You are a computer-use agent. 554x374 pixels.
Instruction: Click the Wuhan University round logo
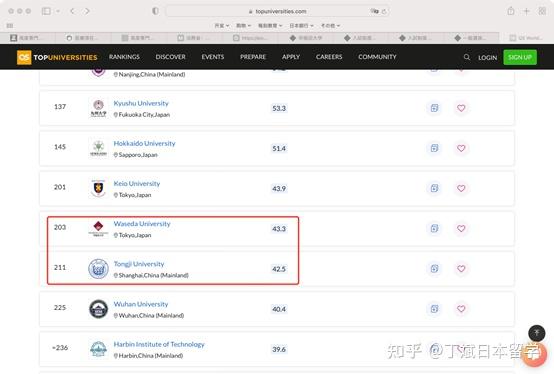(x=98, y=309)
